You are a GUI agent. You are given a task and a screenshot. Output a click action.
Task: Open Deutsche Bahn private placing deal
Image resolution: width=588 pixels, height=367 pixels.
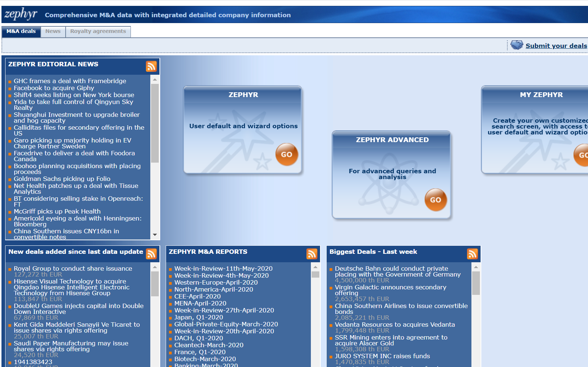point(398,271)
